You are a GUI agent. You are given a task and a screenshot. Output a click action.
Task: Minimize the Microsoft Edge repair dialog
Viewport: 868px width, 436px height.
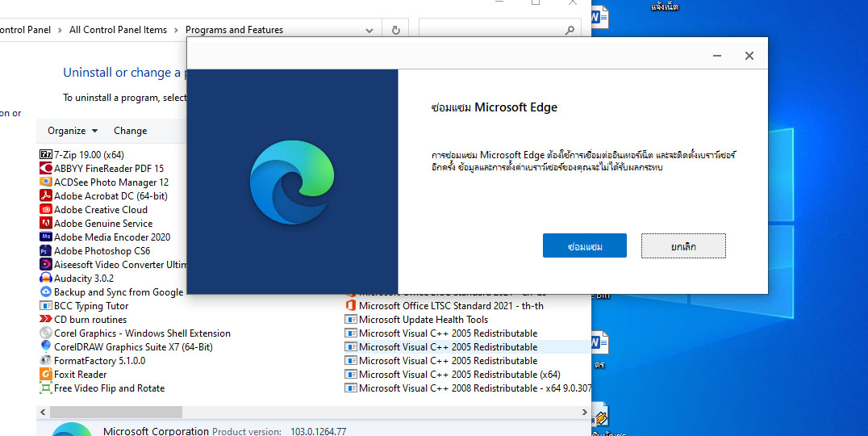(717, 56)
